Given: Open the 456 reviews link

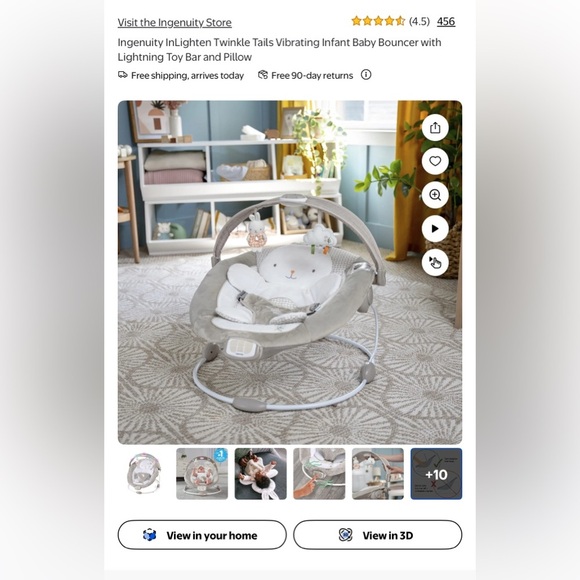Looking at the screenshot, I should tap(446, 21).
